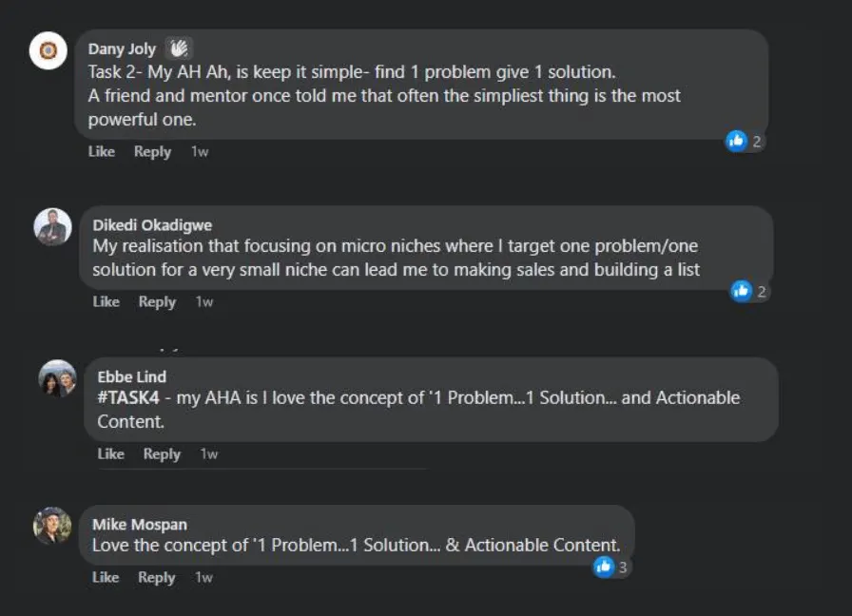Click the thumbs-up reaction on Mike Mospan's comment
The height and width of the screenshot is (616, 852).
click(604, 568)
